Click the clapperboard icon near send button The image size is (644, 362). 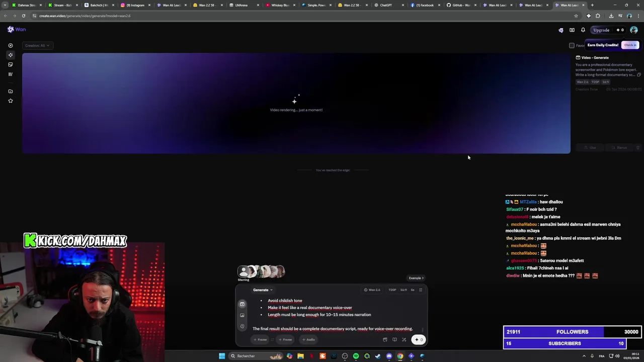point(385,340)
